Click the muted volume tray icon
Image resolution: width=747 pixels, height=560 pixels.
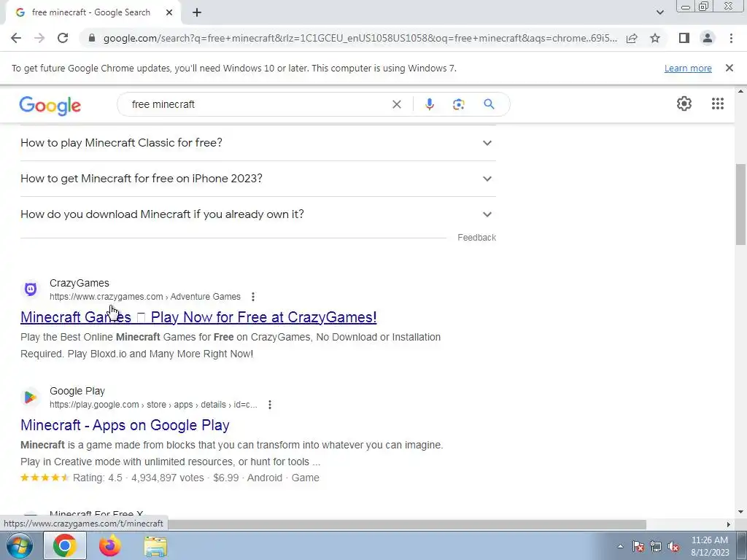point(673,546)
